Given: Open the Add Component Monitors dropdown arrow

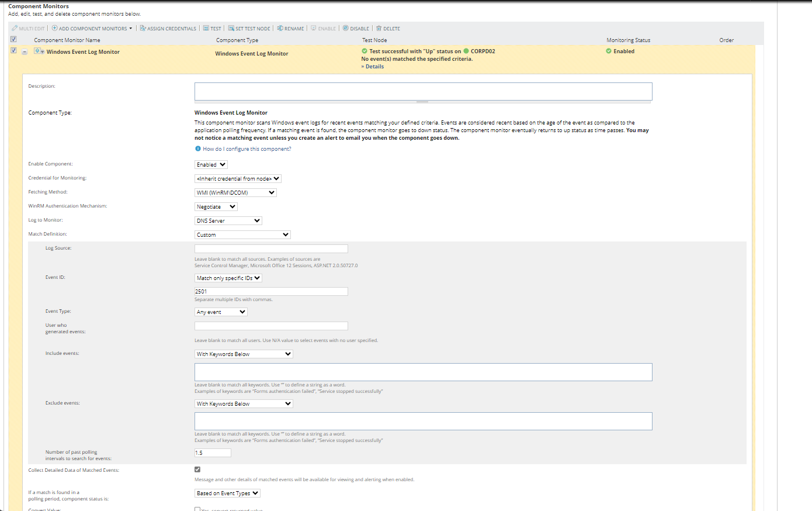Looking at the screenshot, I should (x=131, y=28).
